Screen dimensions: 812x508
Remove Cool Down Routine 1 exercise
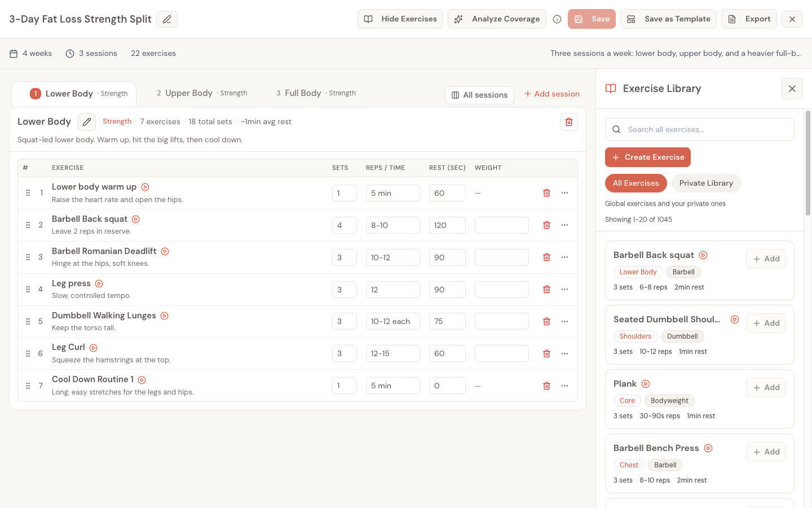(546, 386)
